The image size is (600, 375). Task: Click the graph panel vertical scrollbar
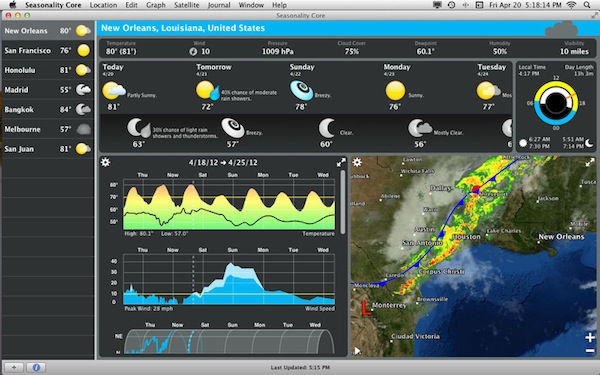coord(342,202)
